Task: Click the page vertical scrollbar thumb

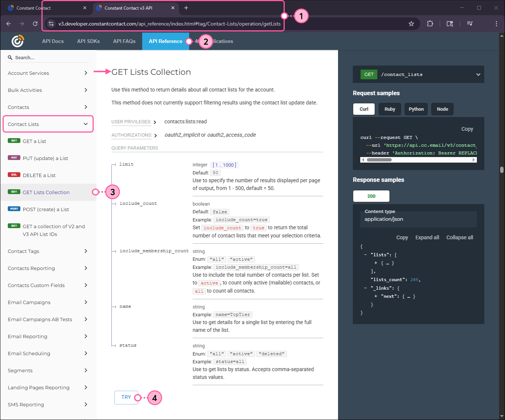Action: [x=502, y=170]
